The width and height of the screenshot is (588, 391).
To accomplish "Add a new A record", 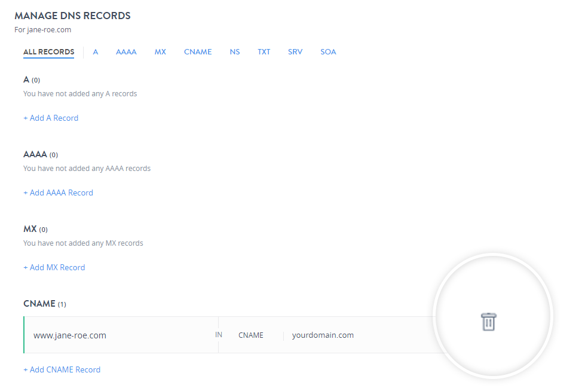I will [51, 118].
